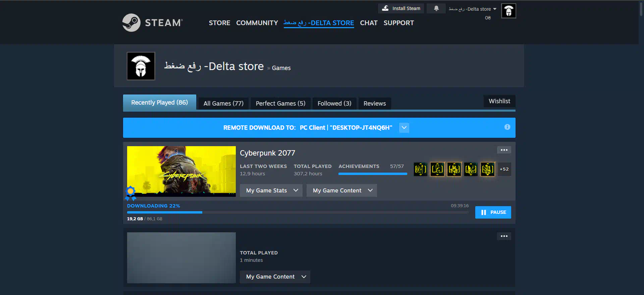Image resolution: width=644 pixels, height=295 pixels.
Task: Expand Cyberpunk's My Game Stats dropdown
Action: [271, 190]
